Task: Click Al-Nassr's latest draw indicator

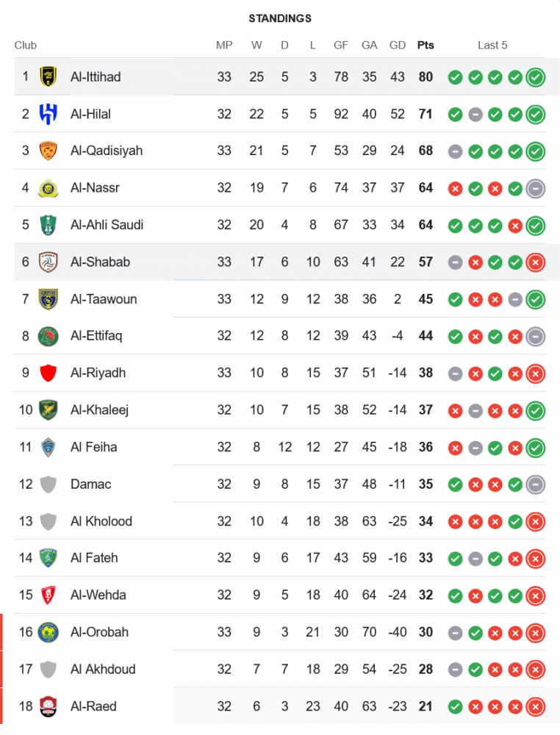Action: tap(536, 187)
